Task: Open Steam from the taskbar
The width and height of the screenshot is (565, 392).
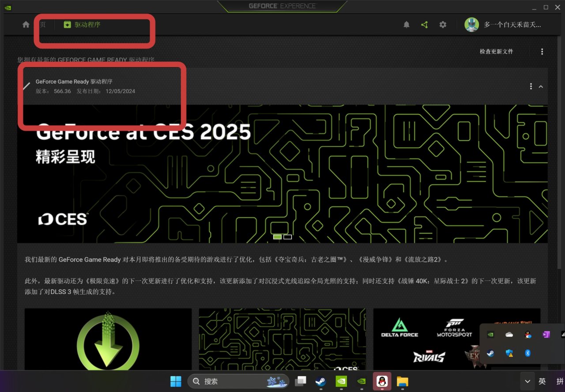Action: click(320, 381)
